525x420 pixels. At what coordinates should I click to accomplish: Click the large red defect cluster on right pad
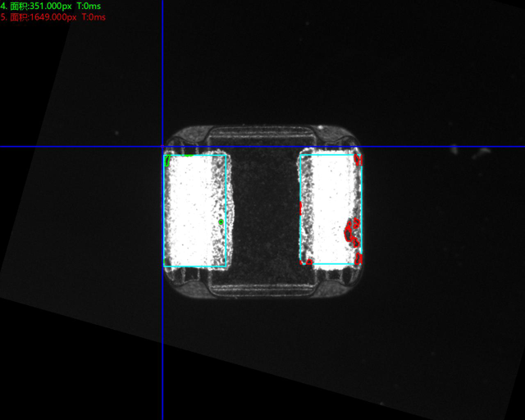tap(352, 231)
